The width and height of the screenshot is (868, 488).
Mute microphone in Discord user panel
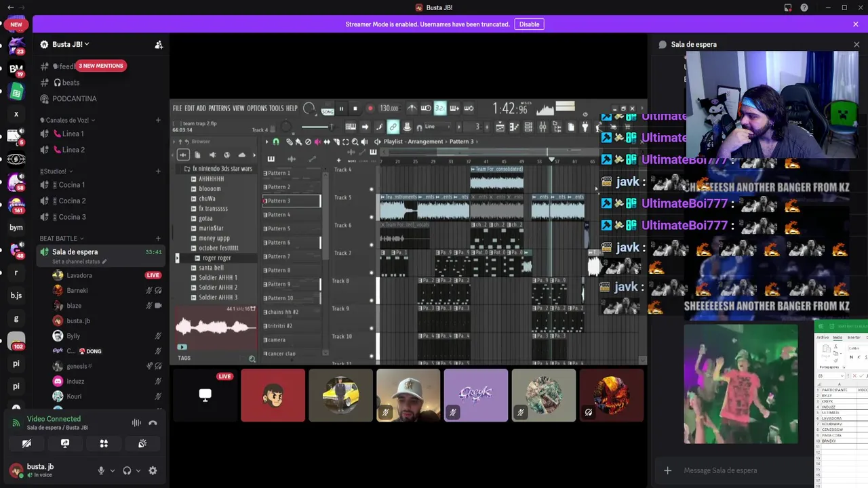pyautogui.click(x=101, y=470)
